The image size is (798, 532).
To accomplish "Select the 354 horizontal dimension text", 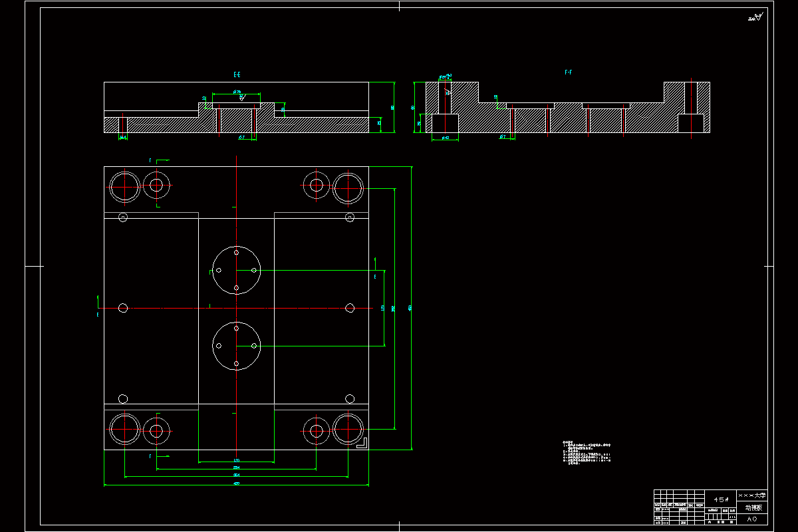I will click(236, 475).
